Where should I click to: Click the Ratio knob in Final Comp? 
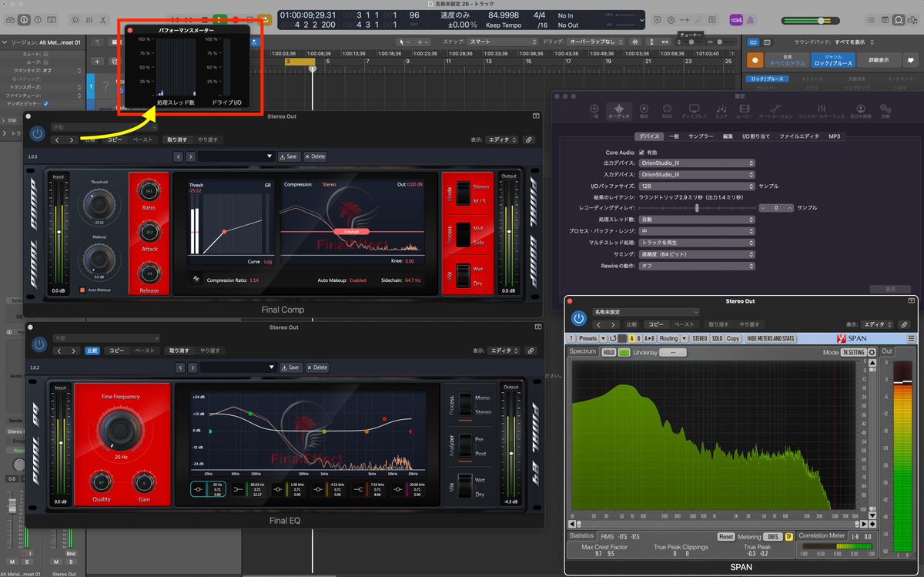[x=149, y=190]
